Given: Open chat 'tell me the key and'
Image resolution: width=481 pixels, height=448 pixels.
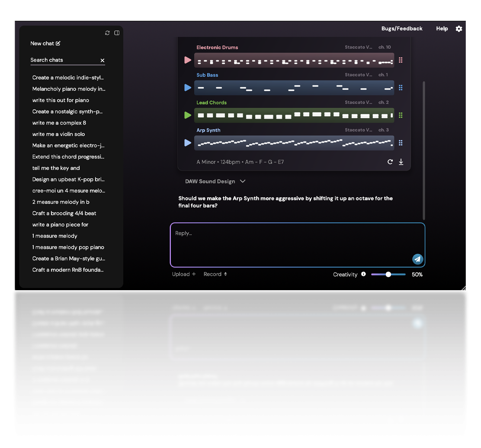Looking at the screenshot, I should coord(56,168).
